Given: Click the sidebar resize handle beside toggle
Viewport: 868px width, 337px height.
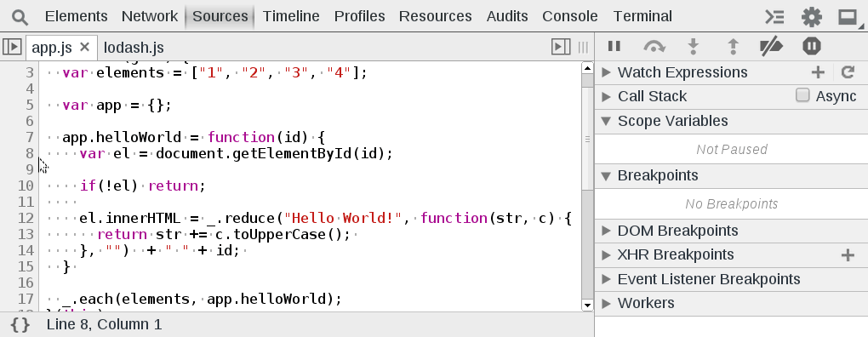Looking at the screenshot, I should click(583, 47).
